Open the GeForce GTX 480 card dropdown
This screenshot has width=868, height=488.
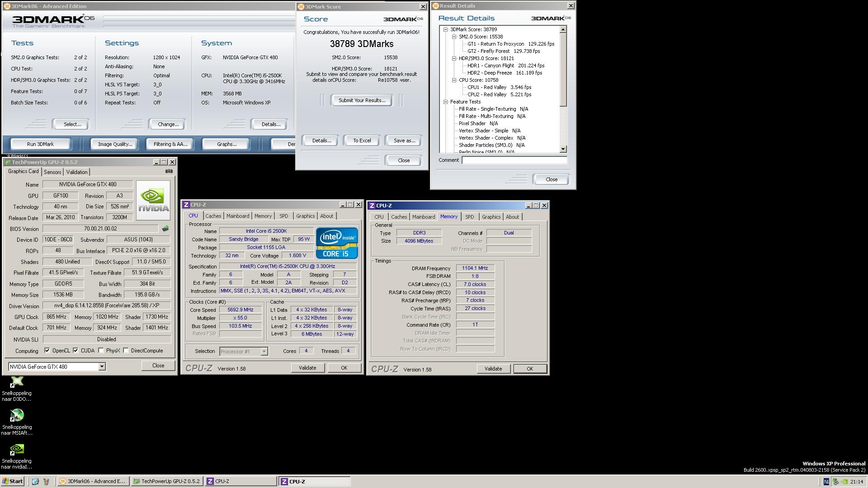[x=102, y=366]
